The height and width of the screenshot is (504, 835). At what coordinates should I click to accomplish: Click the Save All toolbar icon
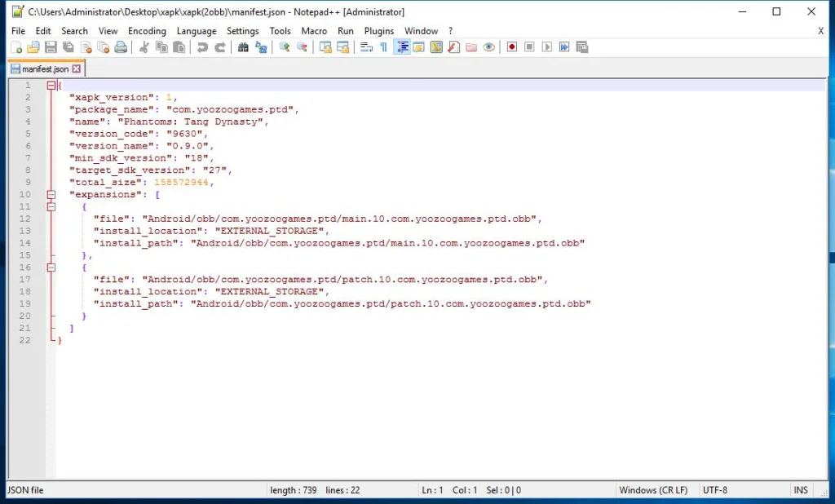[68, 47]
